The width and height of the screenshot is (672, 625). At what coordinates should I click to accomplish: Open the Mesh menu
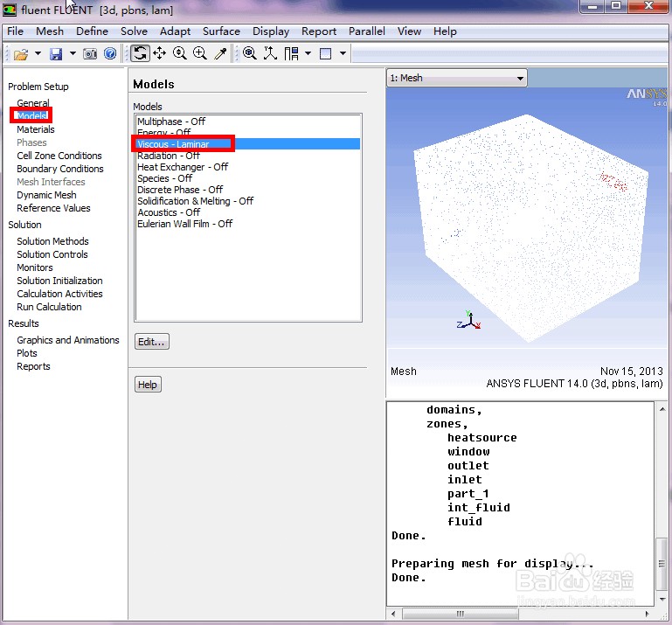pyautogui.click(x=50, y=31)
